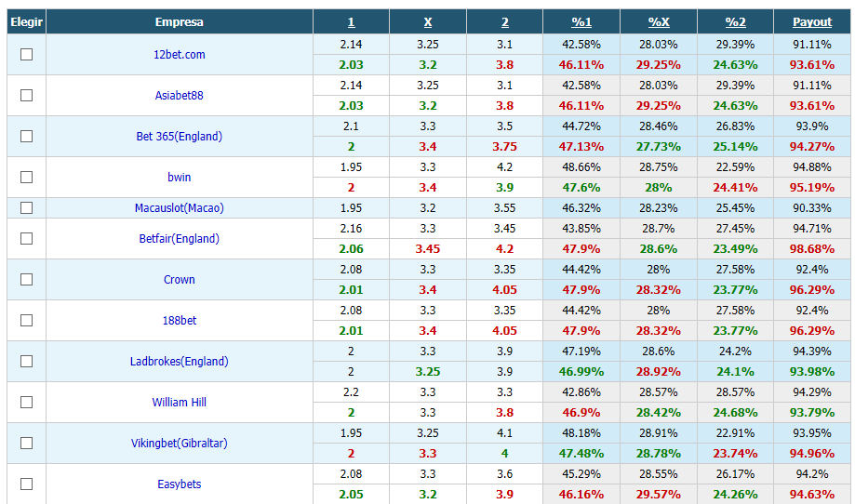855x504 pixels.
Task: Click Easybets payout value 94.63%
Action: (x=812, y=494)
